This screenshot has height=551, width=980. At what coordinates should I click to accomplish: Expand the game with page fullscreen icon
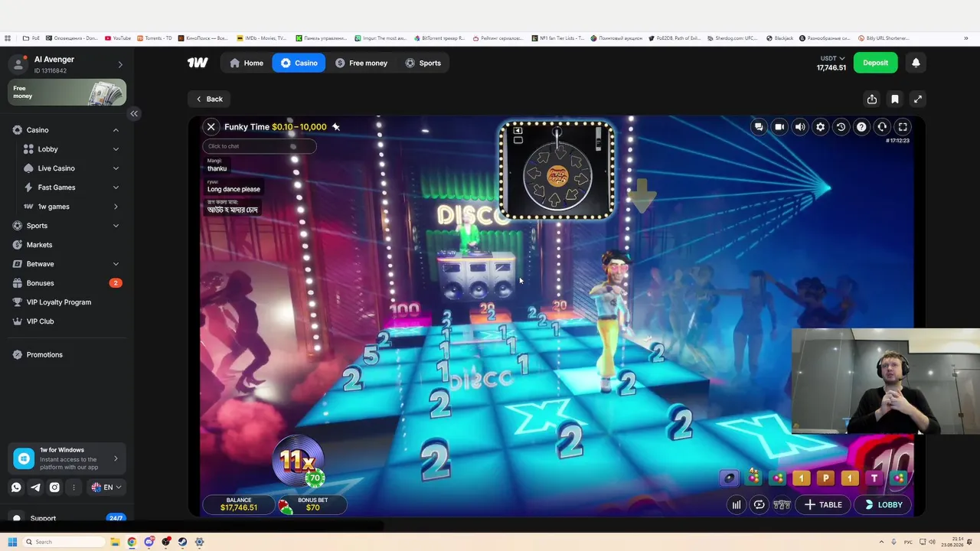click(917, 99)
